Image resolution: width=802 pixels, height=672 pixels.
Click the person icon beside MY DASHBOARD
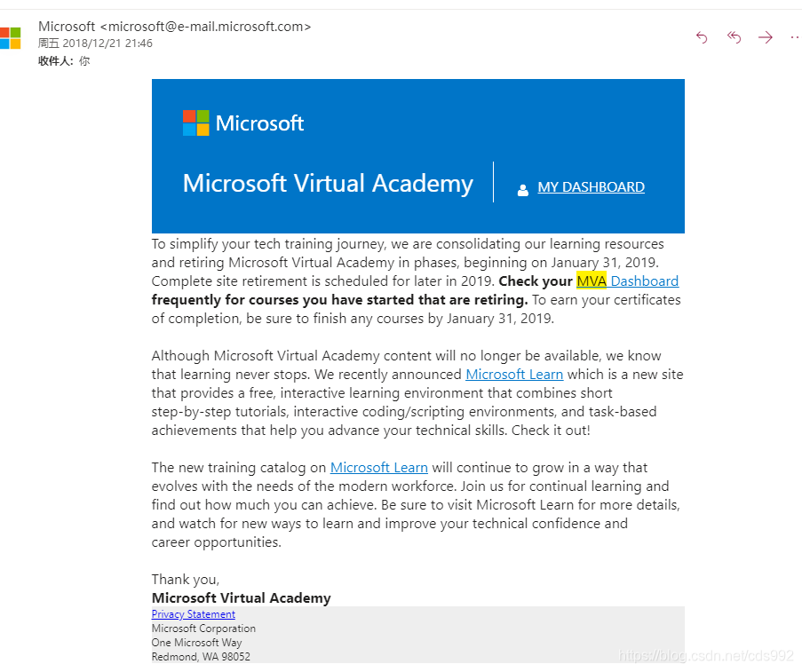(x=523, y=190)
